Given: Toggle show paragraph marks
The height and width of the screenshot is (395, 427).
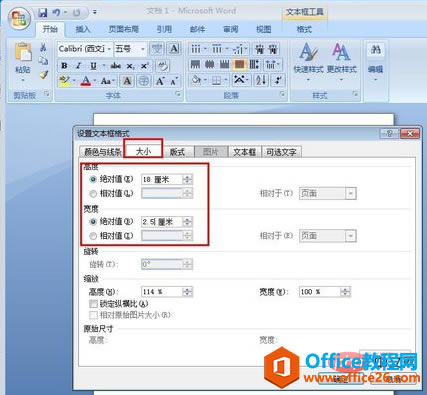Looking at the screenshot, I should pos(278,80).
